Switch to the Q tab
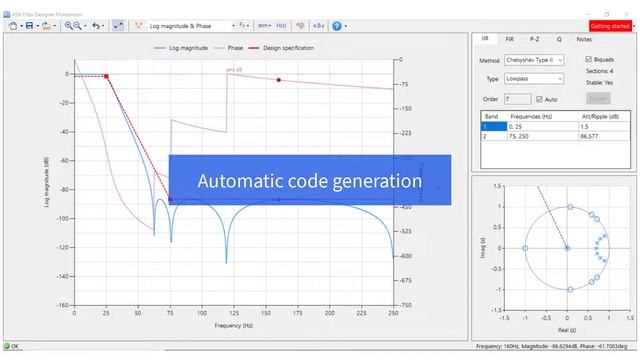Viewport: 640px width, 360px height. (x=559, y=39)
